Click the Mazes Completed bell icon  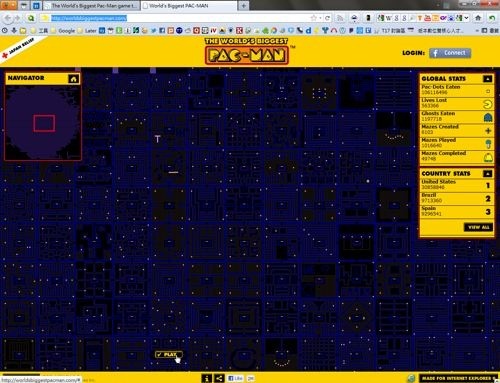click(x=488, y=157)
